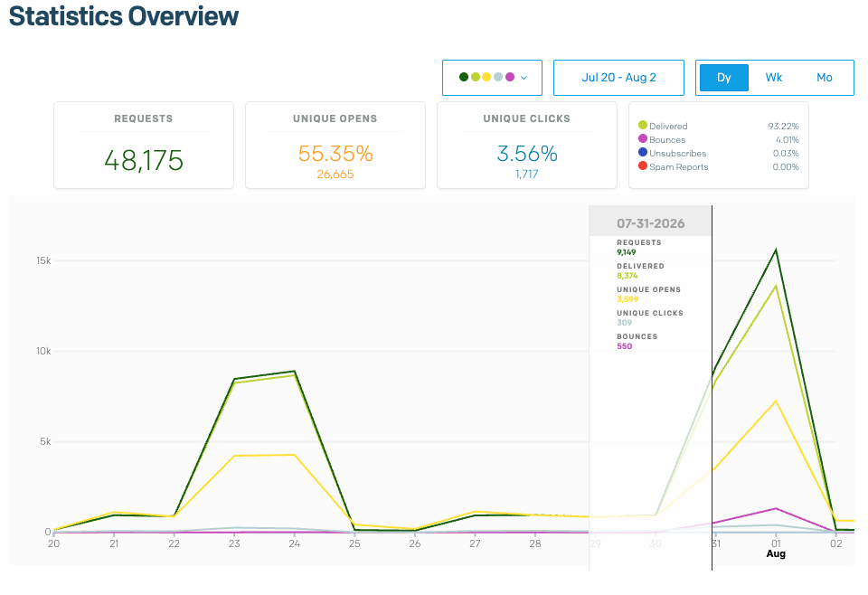Open the metrics color-dot dropdown
The height and width of the screenshot is (595, 868).
click(x=492, y=78)
